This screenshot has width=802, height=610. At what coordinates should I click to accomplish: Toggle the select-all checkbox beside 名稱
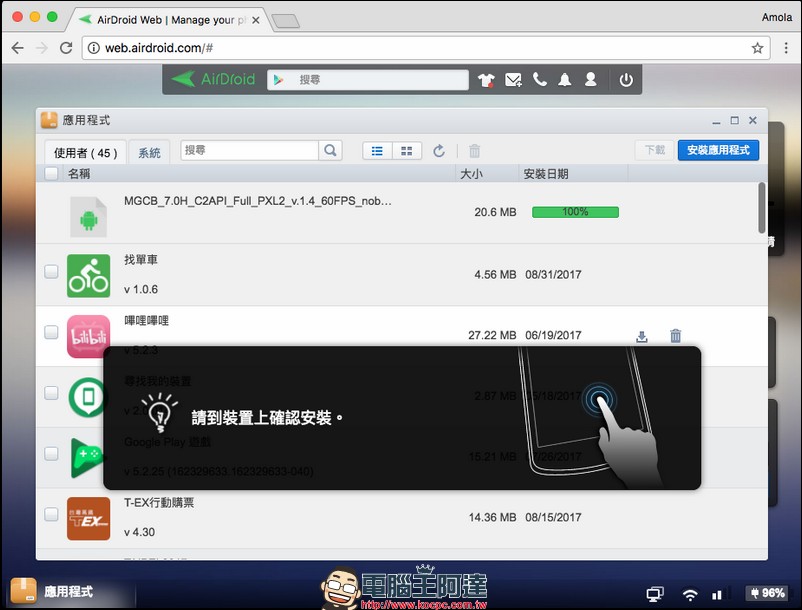pos(51,173)
